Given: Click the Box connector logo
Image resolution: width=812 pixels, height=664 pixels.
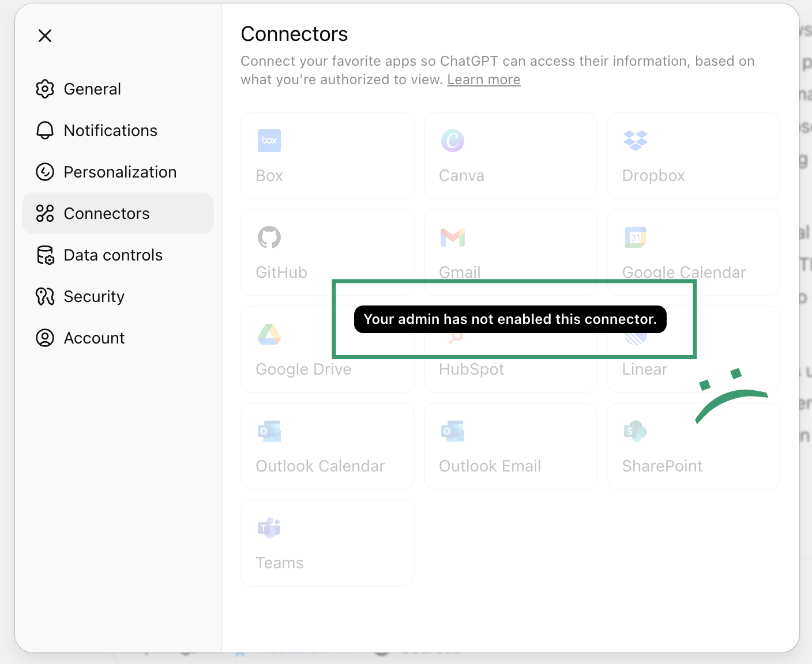Looking at the screenshot, I should pyautogui.click(x=269, y=141).
